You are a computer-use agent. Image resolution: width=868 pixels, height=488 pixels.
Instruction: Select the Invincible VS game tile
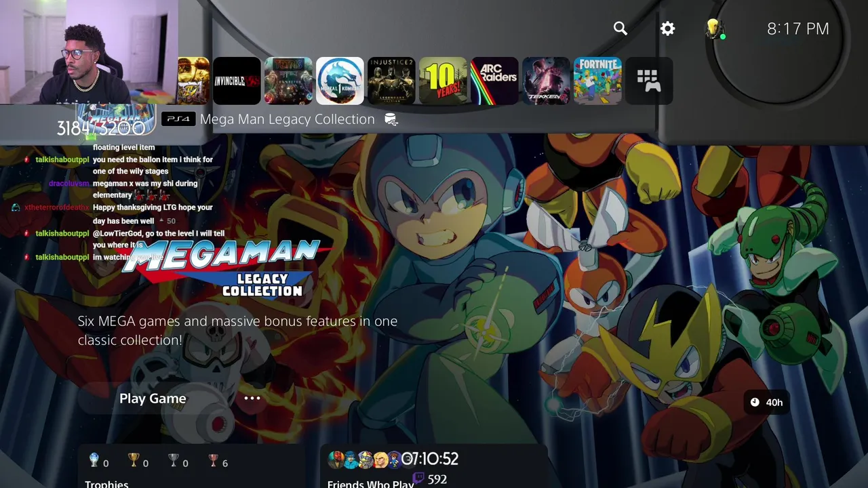point(237,81)
